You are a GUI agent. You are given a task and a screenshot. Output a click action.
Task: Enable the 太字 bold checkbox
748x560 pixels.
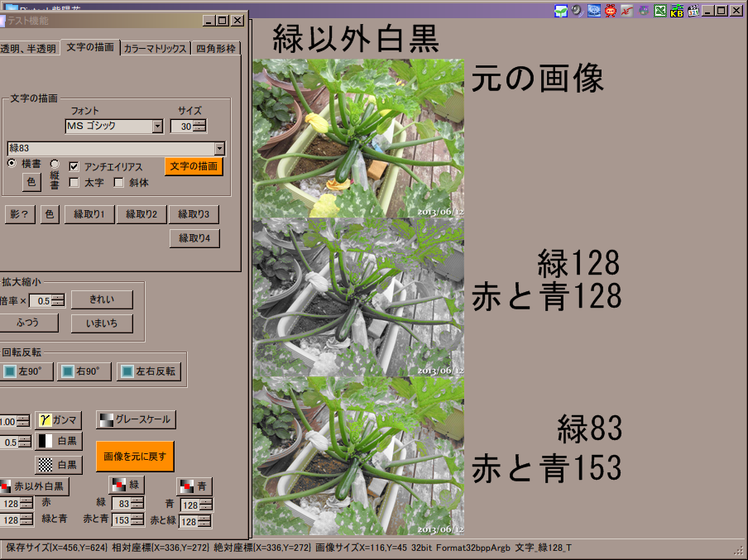coord(74,183)
